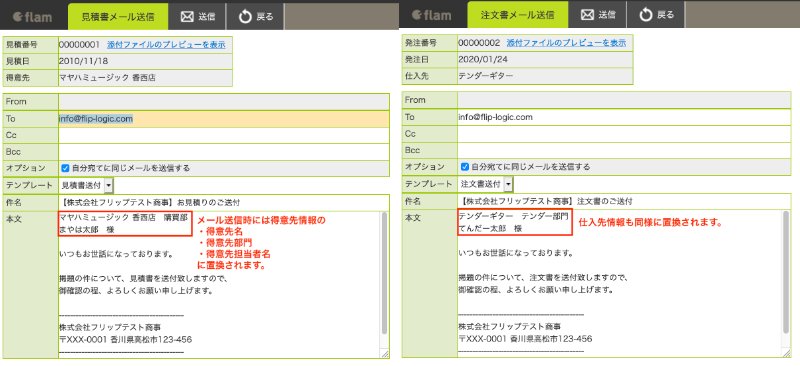Screen dimensions: 800x366
Task: Select 見積書メール送信 tab
Action: [118, 17]
